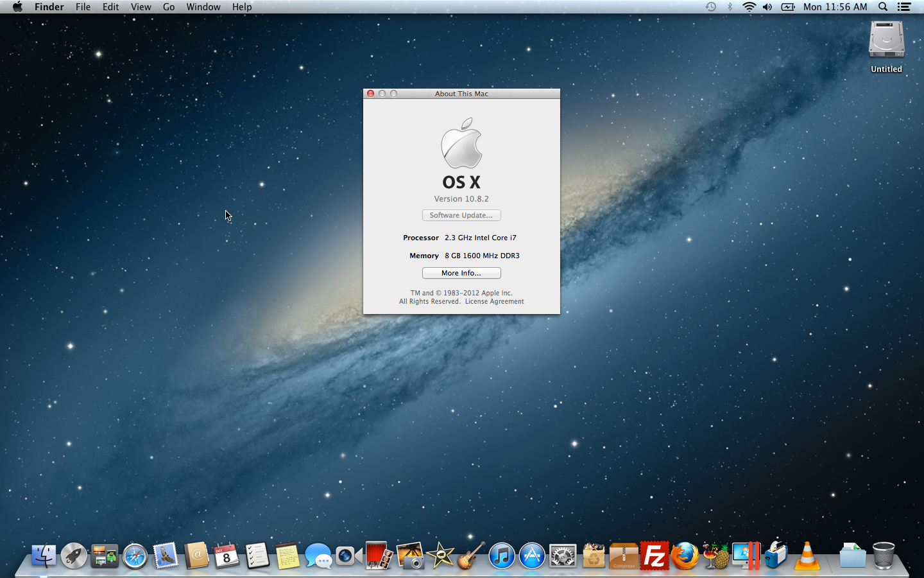Open Contacts address book in Dock

pyautogui.click(x=196, y=556)
